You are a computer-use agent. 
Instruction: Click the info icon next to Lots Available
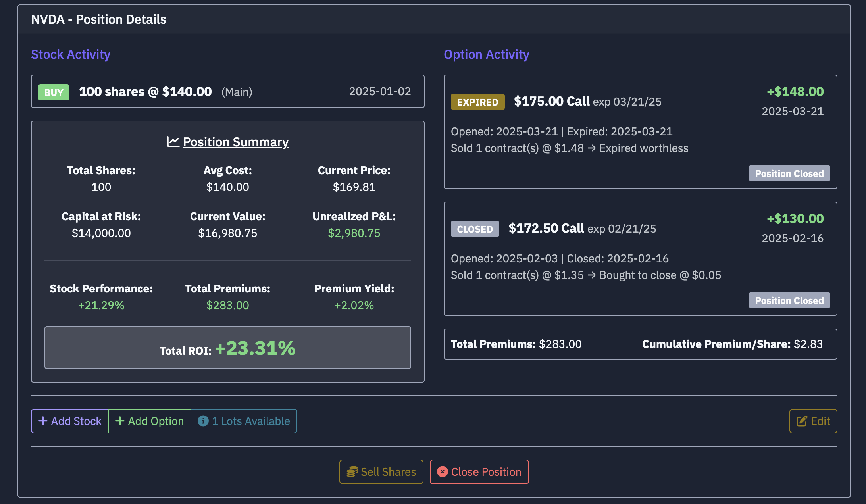pyautogui.click(x=203, y=421)
